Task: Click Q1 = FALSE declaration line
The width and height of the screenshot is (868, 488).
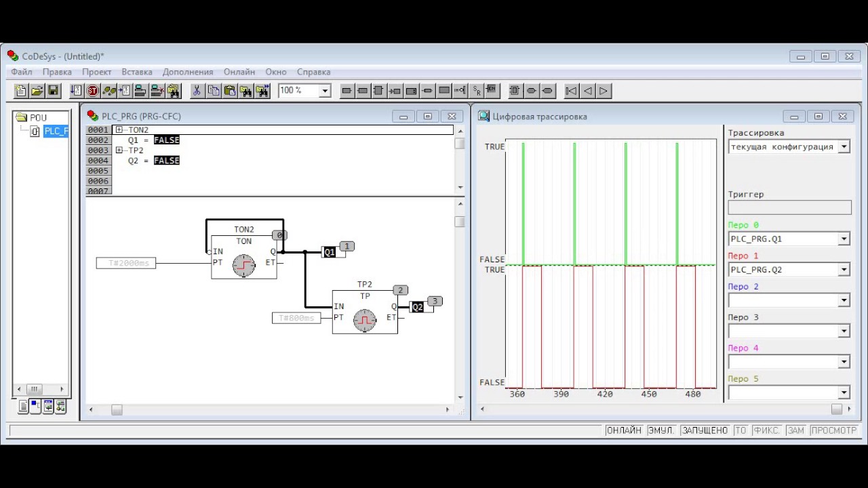Action: pyautogui.click(x=153, y=140)
